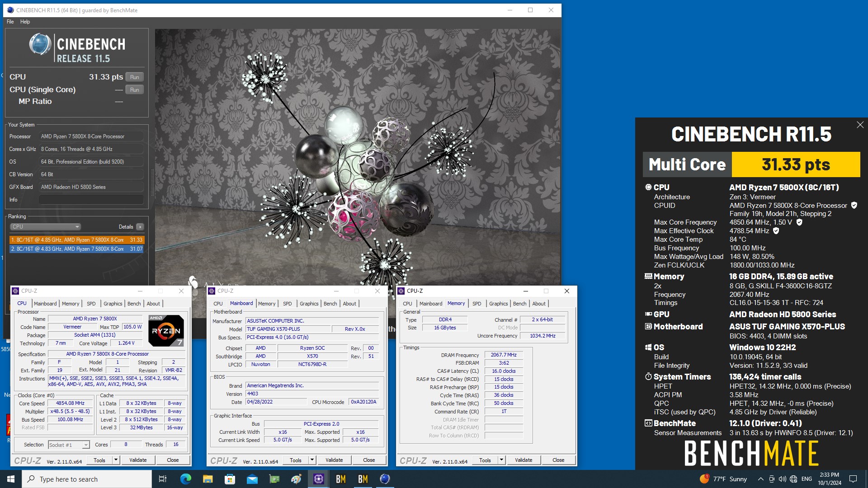The width and height of the screenshot is (868, 488).
Task: Open File Explorer from taskbar
Action: point(208,479)
